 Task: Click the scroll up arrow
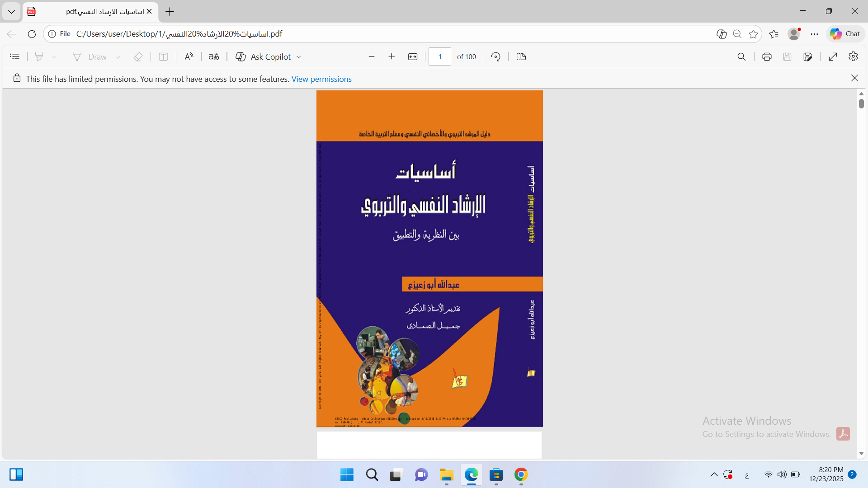[861, 94]
